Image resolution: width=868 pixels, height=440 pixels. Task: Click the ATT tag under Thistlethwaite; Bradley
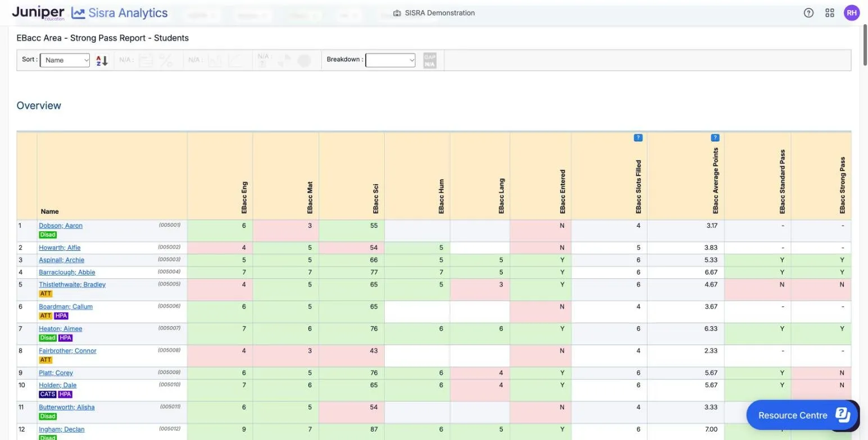[x=46, y=294]
